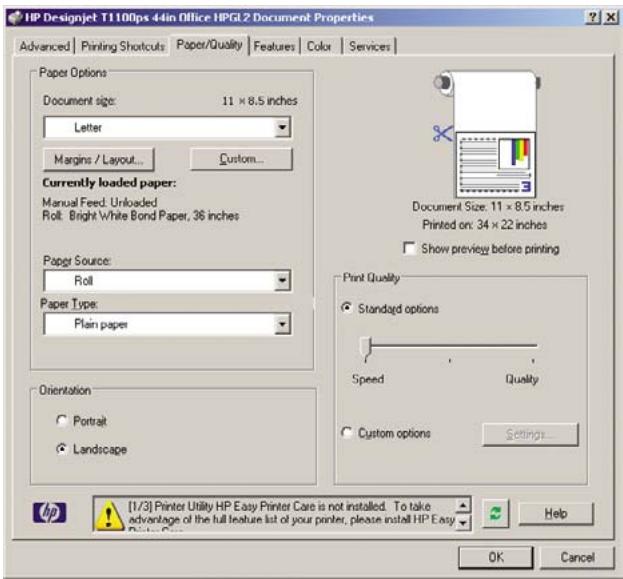The width and height of the screenshot is (623, 579).
Task: Switch to the Advanced tab
Action: coord(44,46)
